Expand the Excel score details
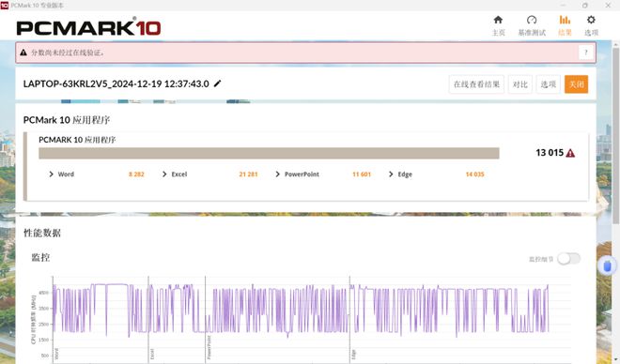This screenshot has width=620, height=364. point(164,174)
